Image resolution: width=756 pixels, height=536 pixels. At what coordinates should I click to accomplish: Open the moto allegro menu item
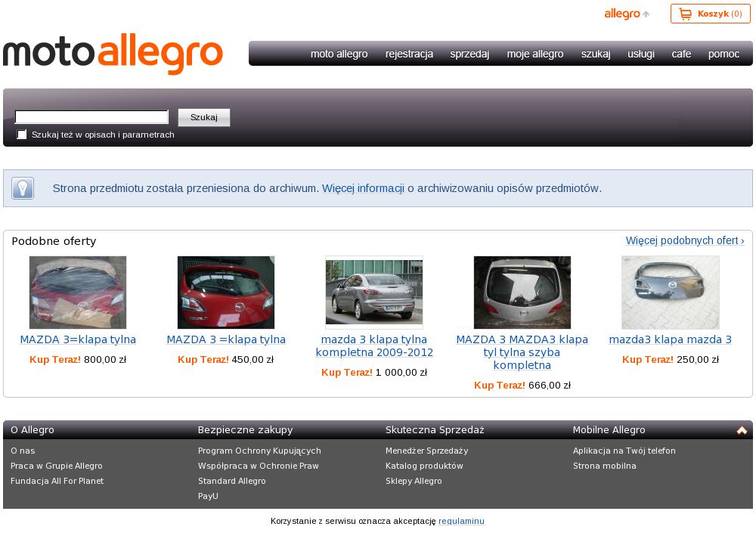pyautogui.click(x=339, y=54)
